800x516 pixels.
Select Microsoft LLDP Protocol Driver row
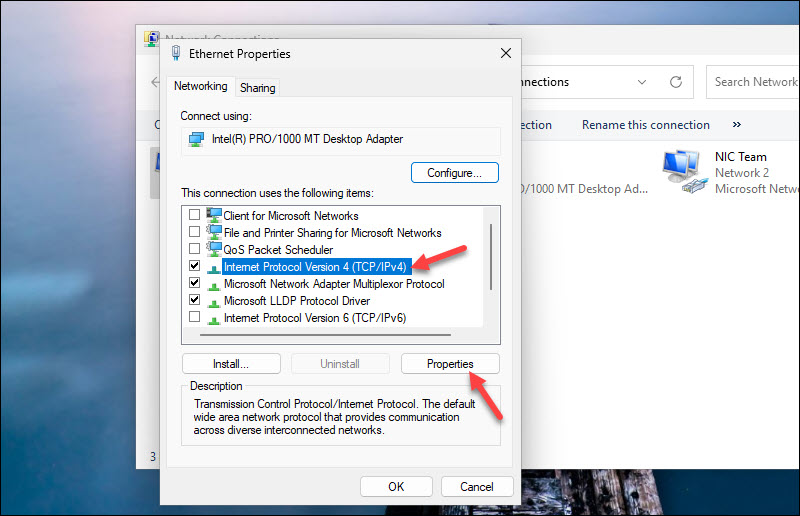[297, 301]
